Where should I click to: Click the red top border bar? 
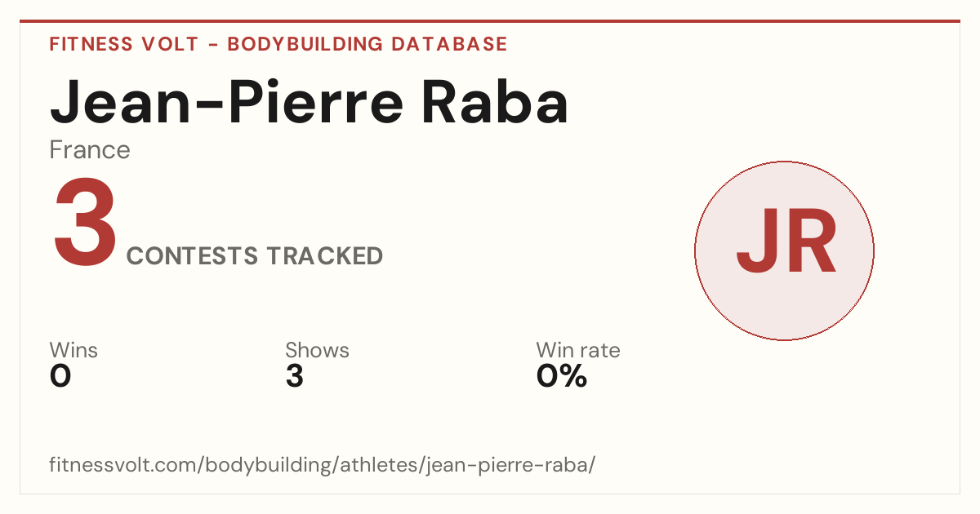[x=490, y=21]
